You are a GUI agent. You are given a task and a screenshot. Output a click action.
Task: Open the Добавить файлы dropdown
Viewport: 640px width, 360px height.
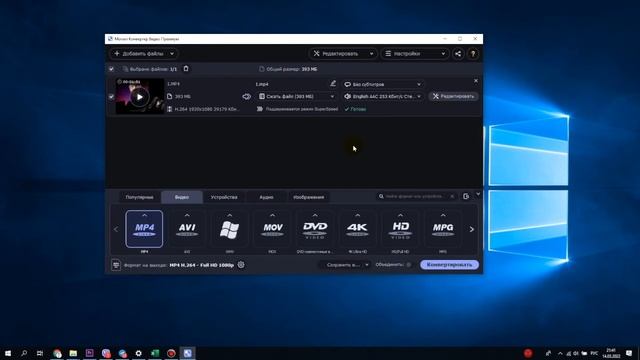pyautogui.click(x=172, y=53)
